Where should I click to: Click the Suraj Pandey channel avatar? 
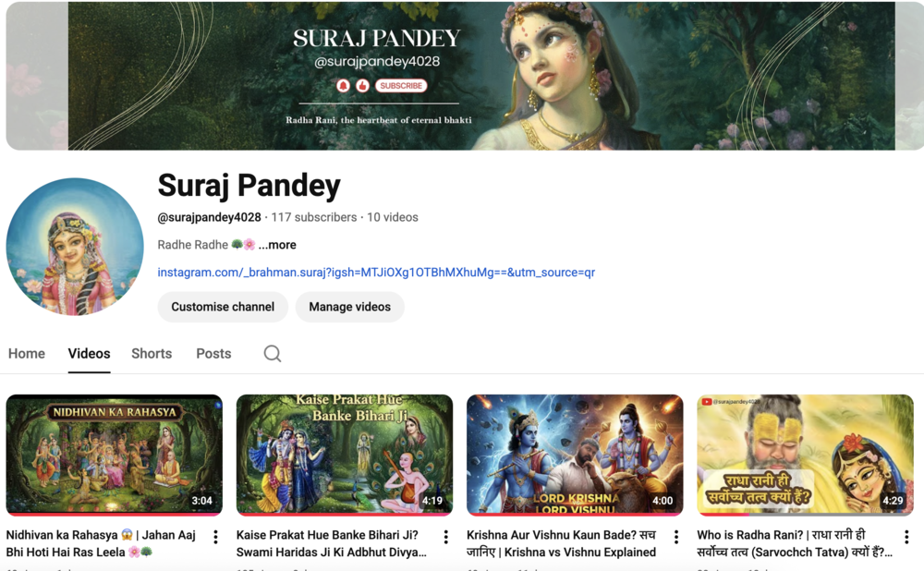point(75,247)
